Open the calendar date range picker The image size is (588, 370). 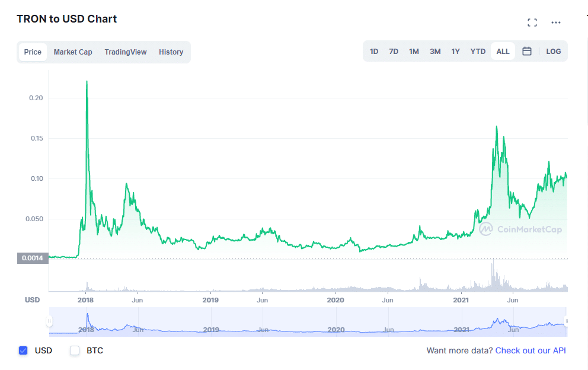[527, 52]
